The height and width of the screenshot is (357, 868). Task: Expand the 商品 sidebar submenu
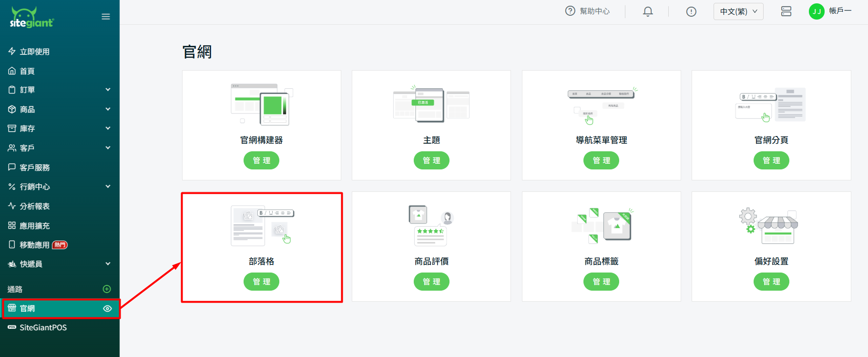pos(60,109)
